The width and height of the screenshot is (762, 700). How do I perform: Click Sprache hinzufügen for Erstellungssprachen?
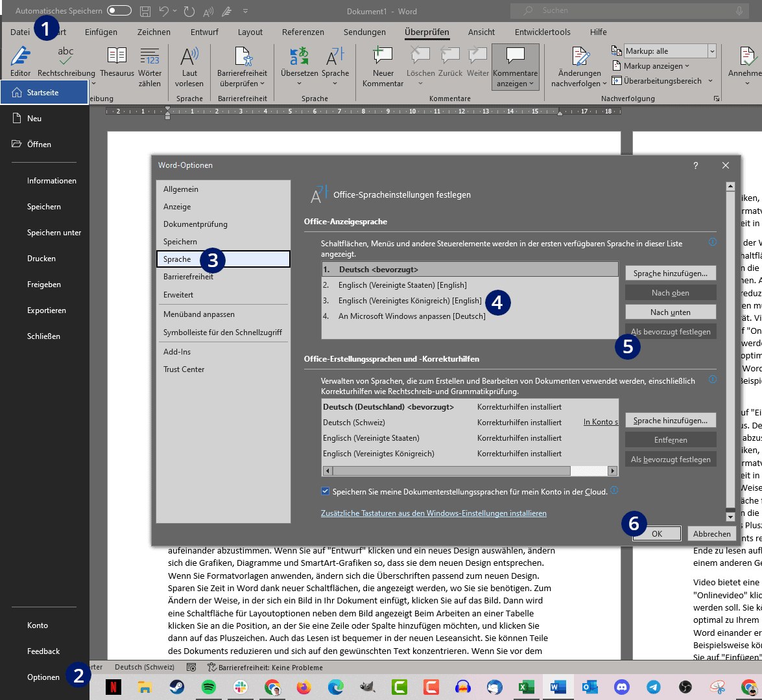tap(670, 420)
